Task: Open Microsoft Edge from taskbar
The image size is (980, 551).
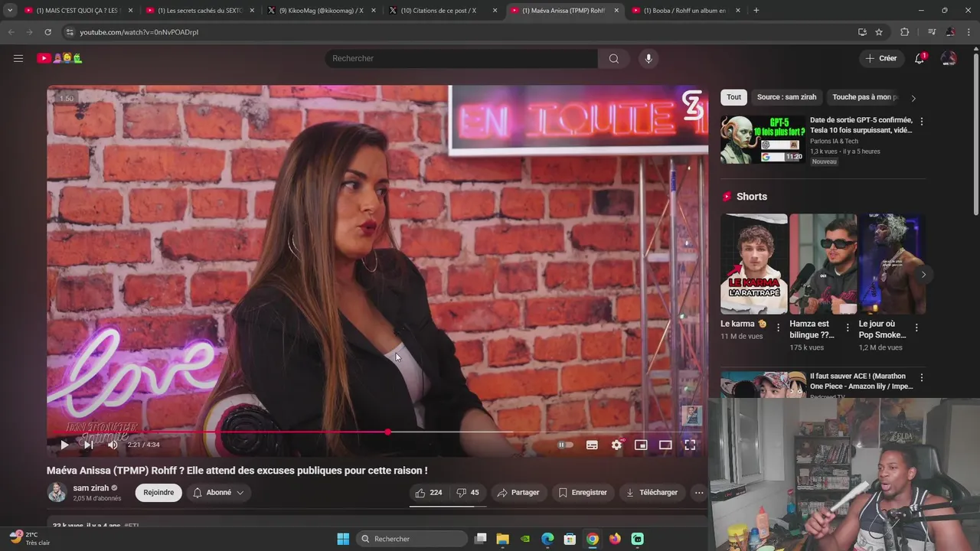Action: click(547, 539)
